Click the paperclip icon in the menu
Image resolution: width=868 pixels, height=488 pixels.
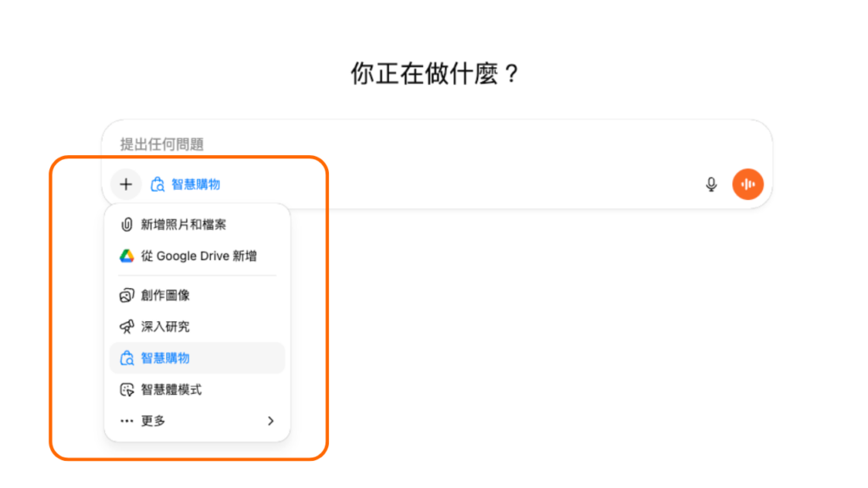coord(126,225)
